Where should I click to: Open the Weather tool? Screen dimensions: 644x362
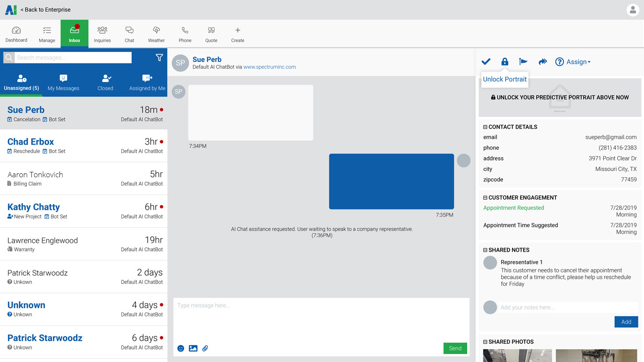pos(156,33)
